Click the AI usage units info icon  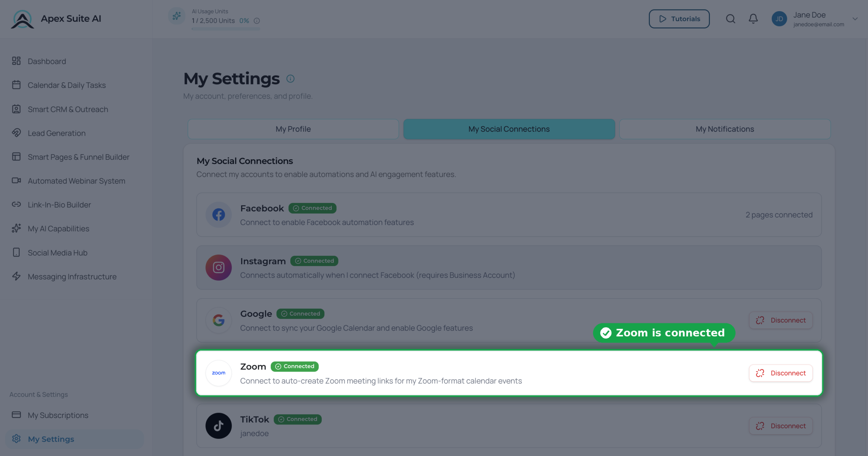point(257,21)
